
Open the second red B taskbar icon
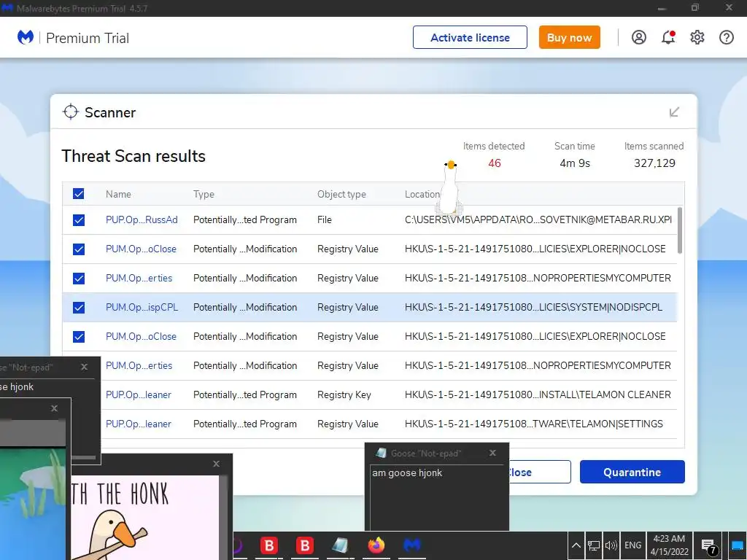(x=305, y=545)
